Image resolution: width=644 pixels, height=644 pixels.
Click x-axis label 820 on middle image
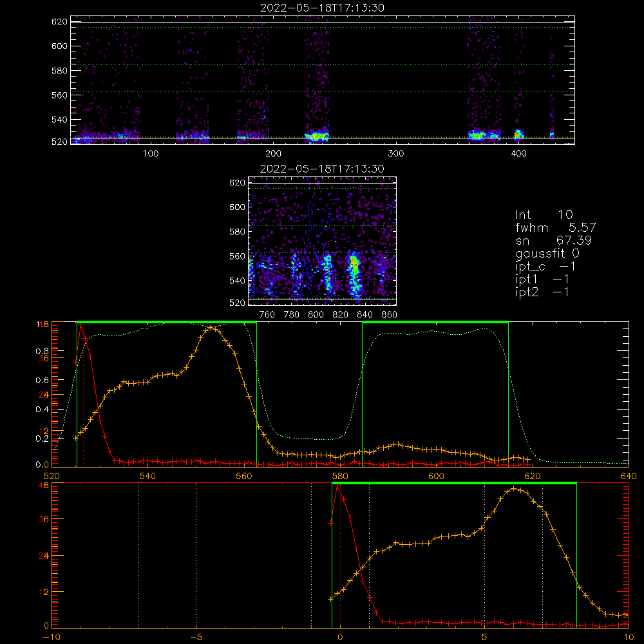point(341,315)
